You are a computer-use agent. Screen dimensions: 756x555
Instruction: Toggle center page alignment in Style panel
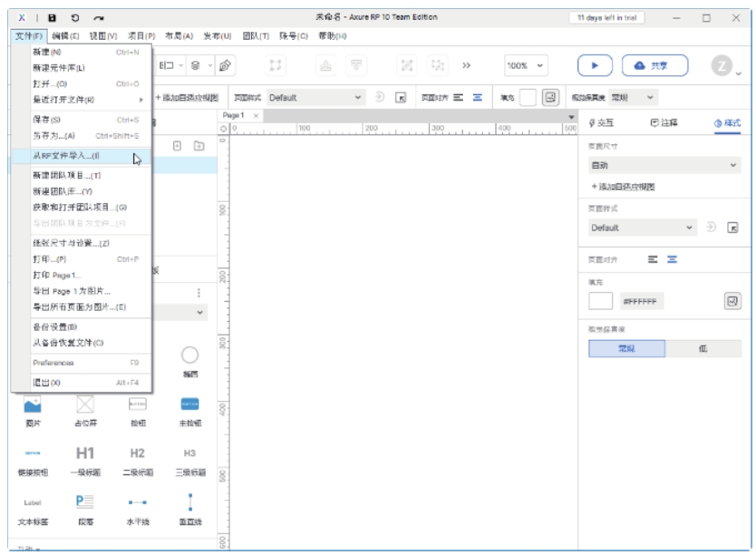click(x=672, y=259)
